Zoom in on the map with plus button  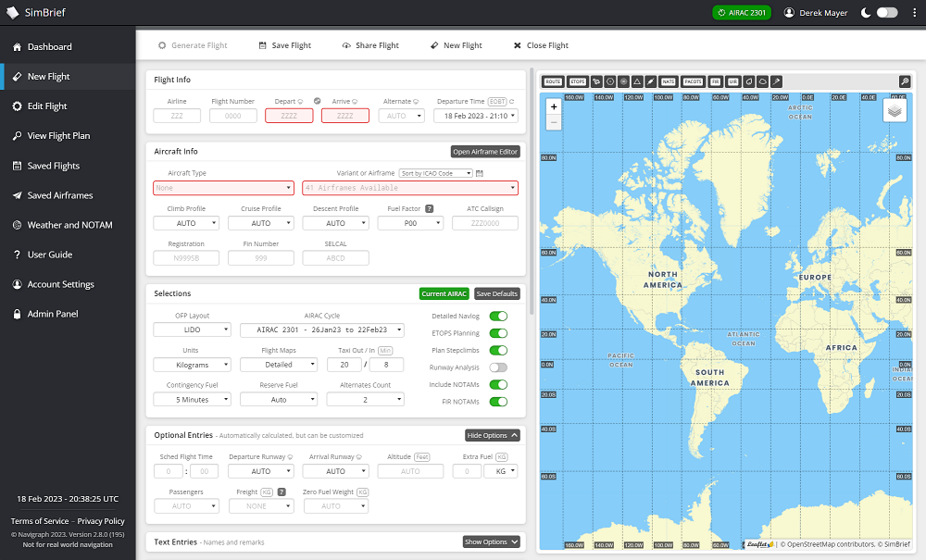point(554,106)
